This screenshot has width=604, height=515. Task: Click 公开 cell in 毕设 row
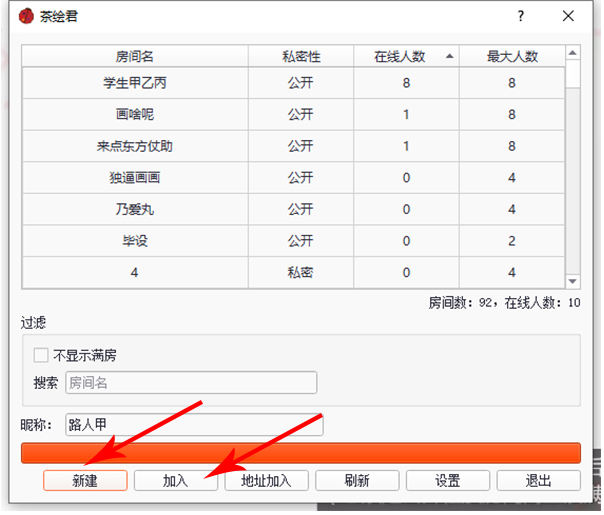point(301,241)
